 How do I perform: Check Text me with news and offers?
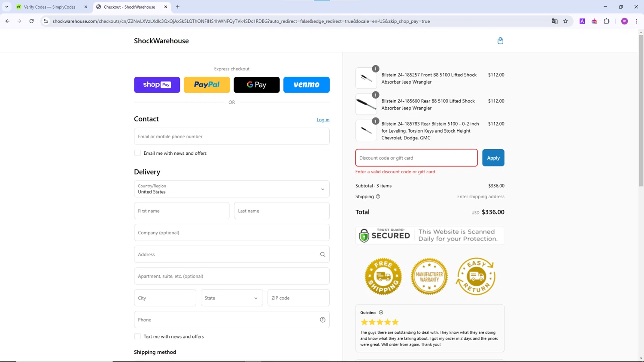pyautogui.click(x=137, y=336)
